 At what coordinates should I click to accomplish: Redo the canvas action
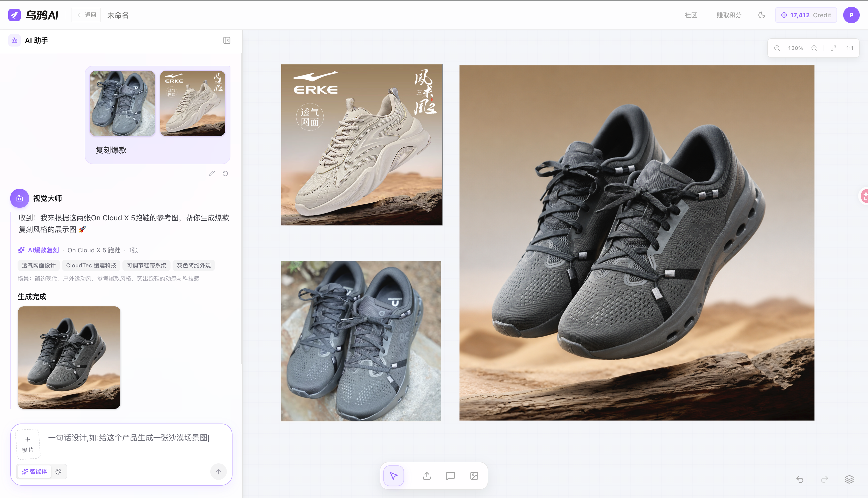[x=825, y=479]
